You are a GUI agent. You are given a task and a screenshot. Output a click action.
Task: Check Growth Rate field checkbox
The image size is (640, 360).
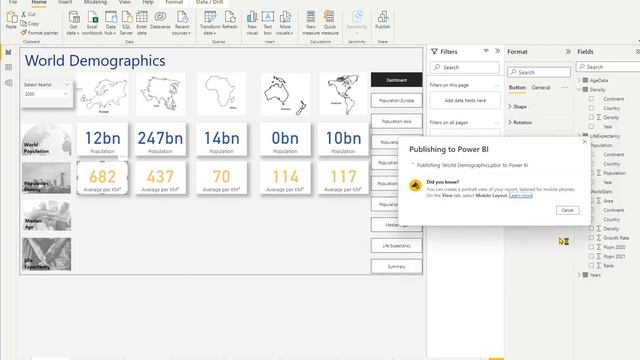pyautogui.click(x=591, y=238)
